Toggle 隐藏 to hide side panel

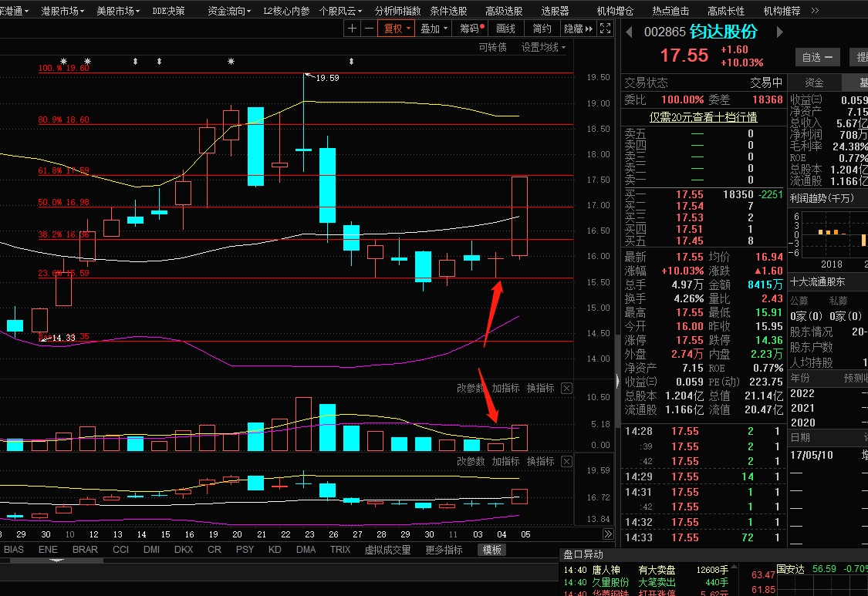tap(579, 29)
